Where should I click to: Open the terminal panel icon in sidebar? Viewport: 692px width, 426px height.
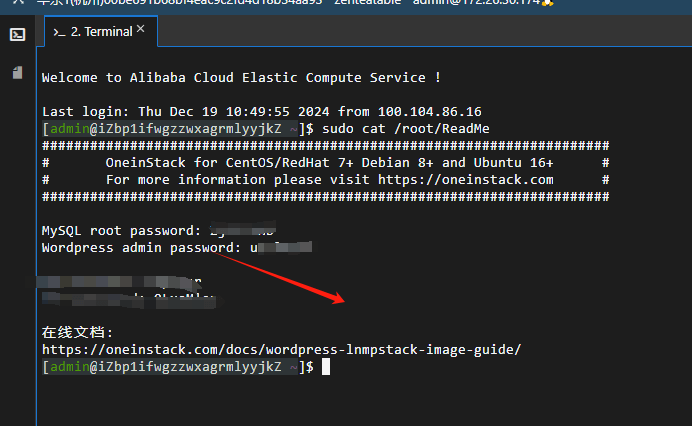[x=18, y=34]
